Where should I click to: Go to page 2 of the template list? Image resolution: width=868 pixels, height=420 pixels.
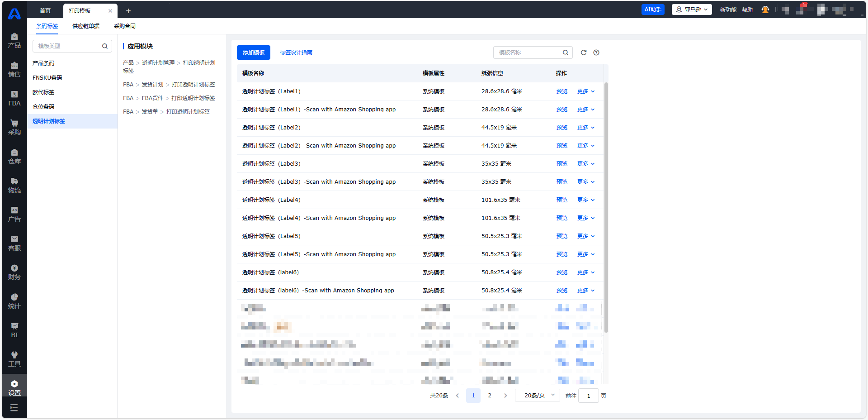point(490,396)
